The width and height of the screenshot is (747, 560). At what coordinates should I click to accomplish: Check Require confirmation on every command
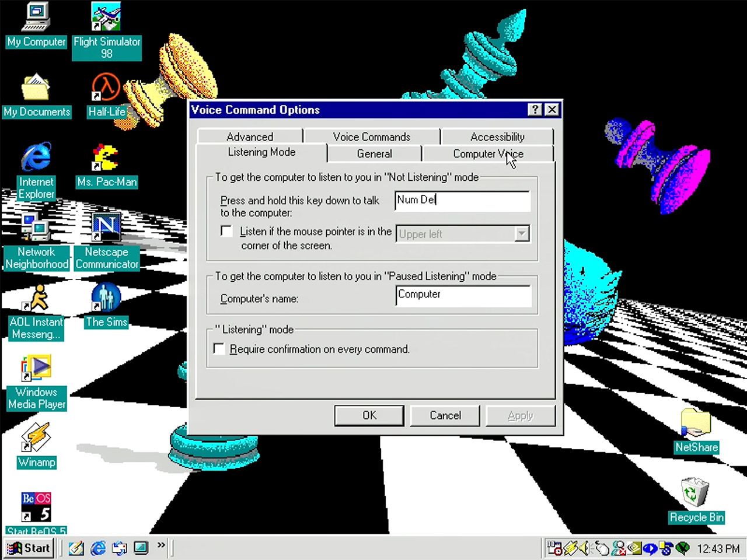(219, 349)
